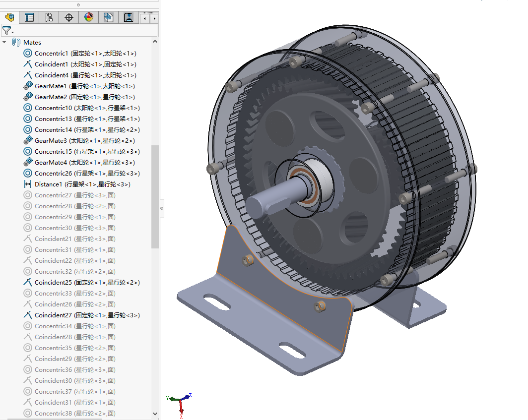Select the suppressed Coincident26 mate row
528x420 pixels.
pyautogui.click(x=69, y=304)
